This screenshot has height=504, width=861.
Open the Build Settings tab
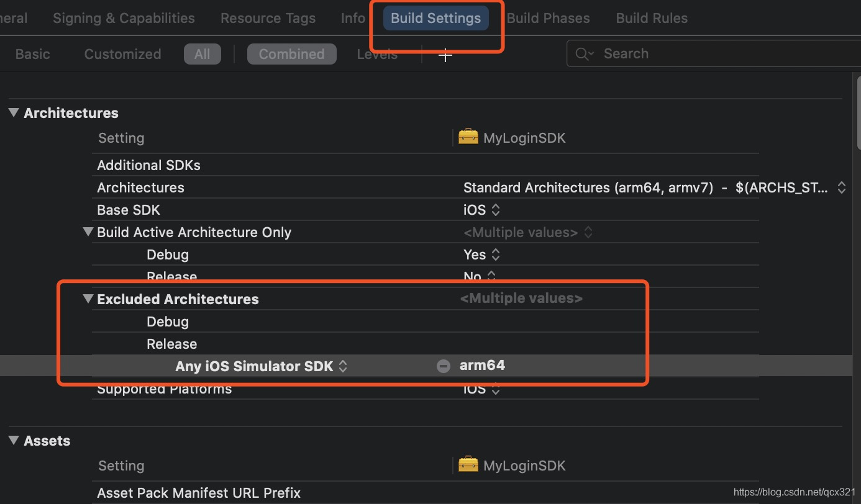[x=435, y=18]
